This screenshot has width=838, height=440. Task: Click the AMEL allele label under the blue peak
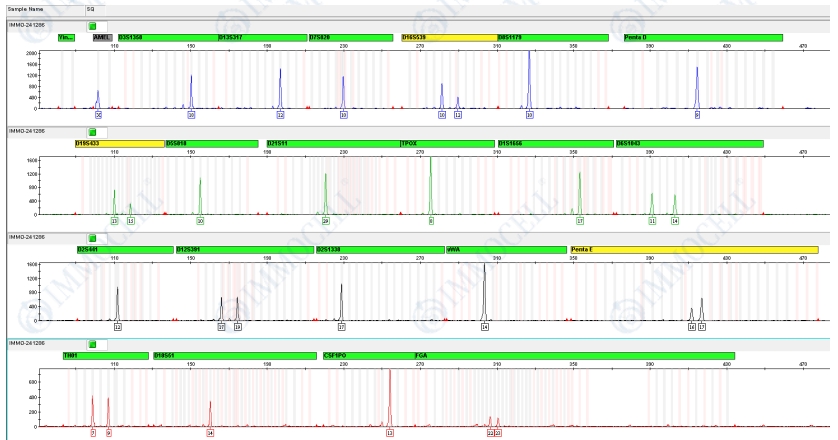click(x=98, y=115)
